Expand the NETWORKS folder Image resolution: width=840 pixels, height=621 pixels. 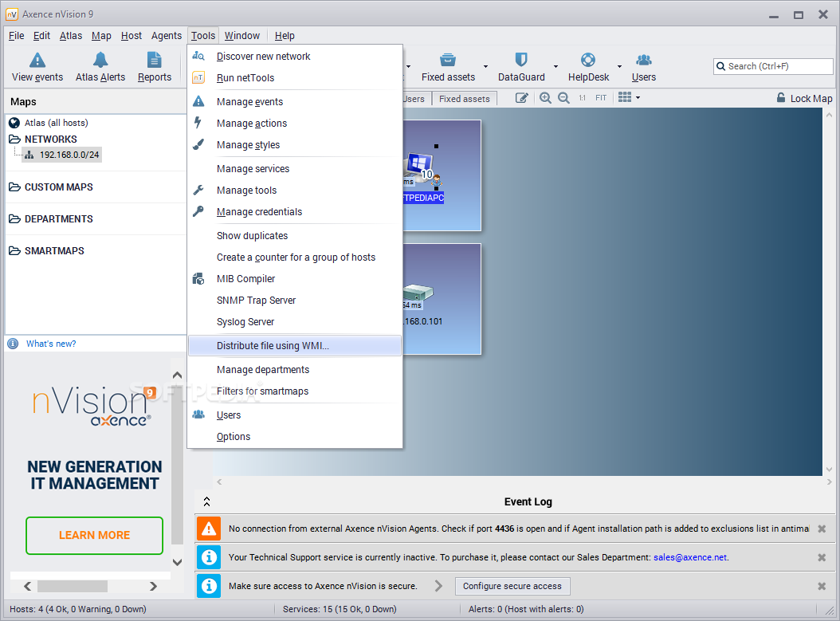14,140
